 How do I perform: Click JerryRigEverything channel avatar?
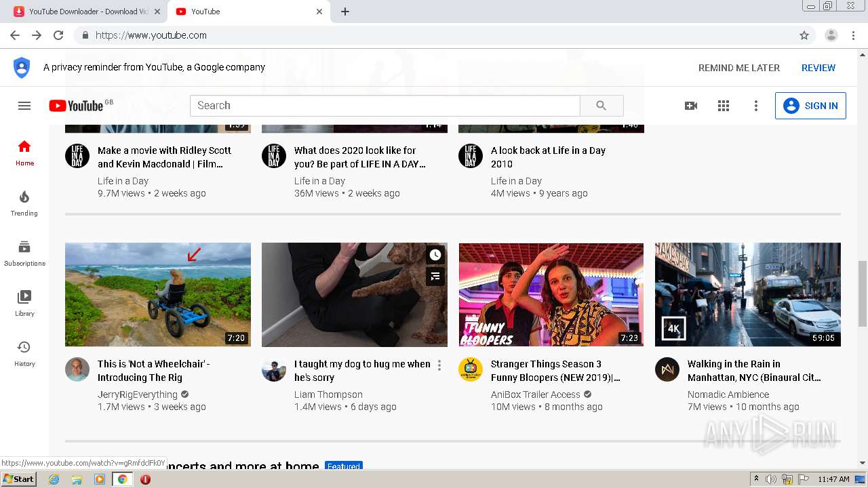(x=77, y=369)
